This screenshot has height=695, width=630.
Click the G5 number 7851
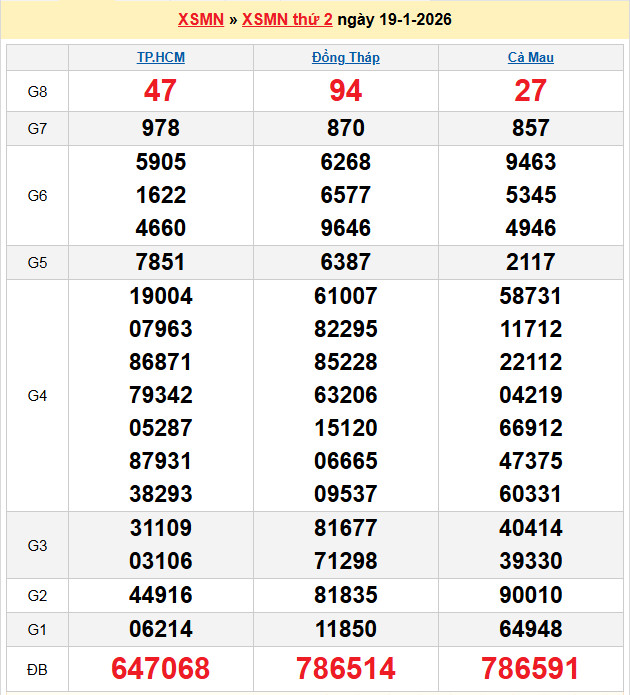pyautogui.click(x=160, y=262)
